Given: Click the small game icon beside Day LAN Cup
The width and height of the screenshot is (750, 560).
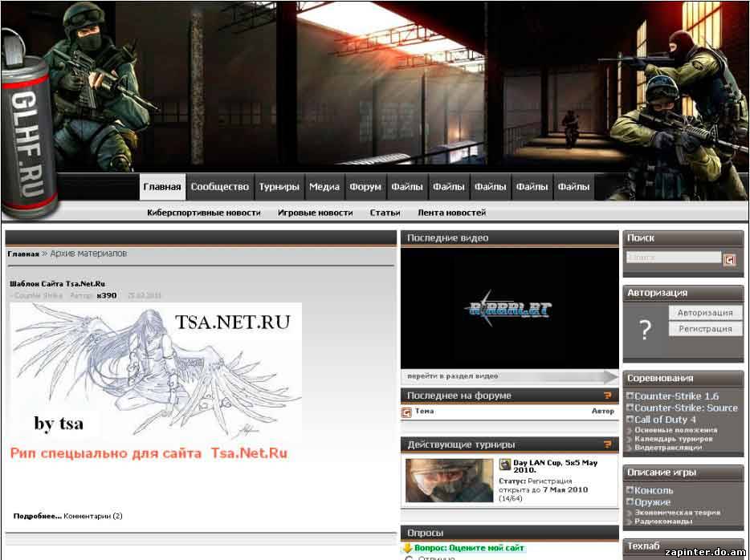Looking at the screenshot, I should point(504,465).
